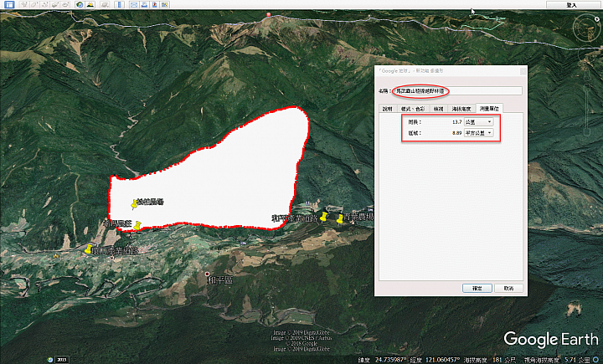Click the yellow pushpin on the polygon's lower-left border
The height and width of the screenshot is (364, 603).
click(x=137, y=226)
